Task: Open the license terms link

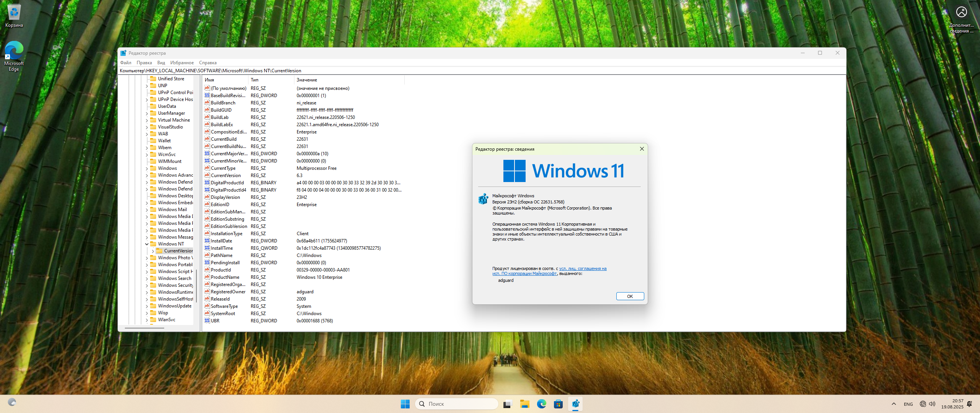Action: [x=549, y=271]
